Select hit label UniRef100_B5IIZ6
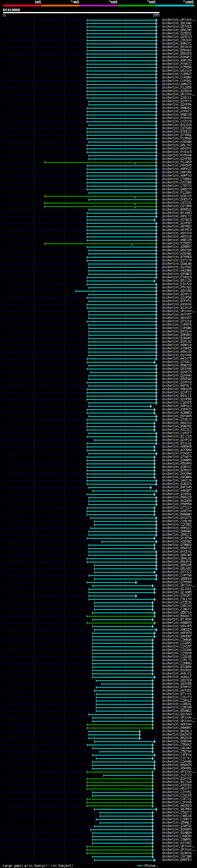Viewport: 197px width, 868px height. [x=177, y=280]
